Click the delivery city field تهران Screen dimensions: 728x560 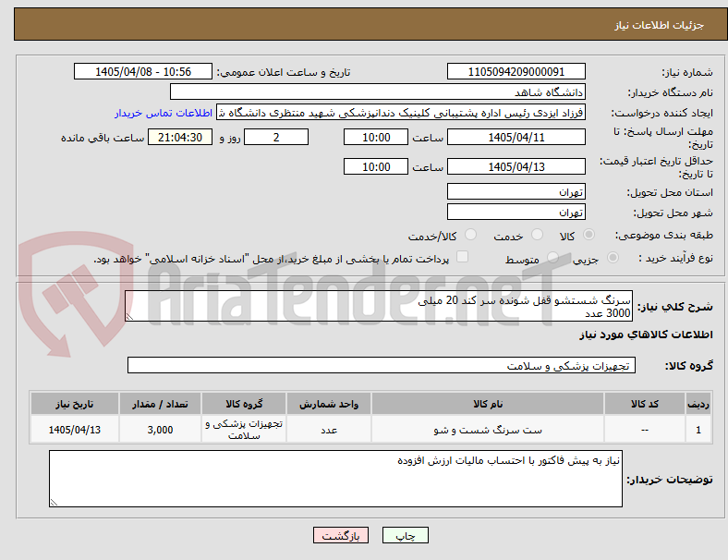516,213
